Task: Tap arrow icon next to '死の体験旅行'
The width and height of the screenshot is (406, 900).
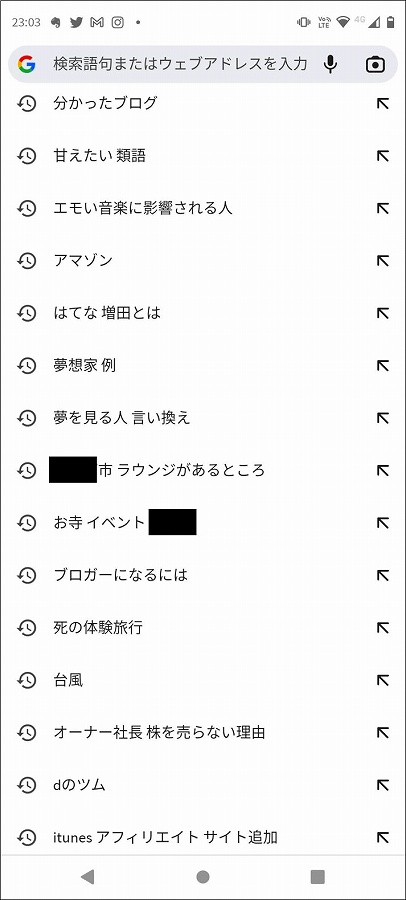Action: 382,627
